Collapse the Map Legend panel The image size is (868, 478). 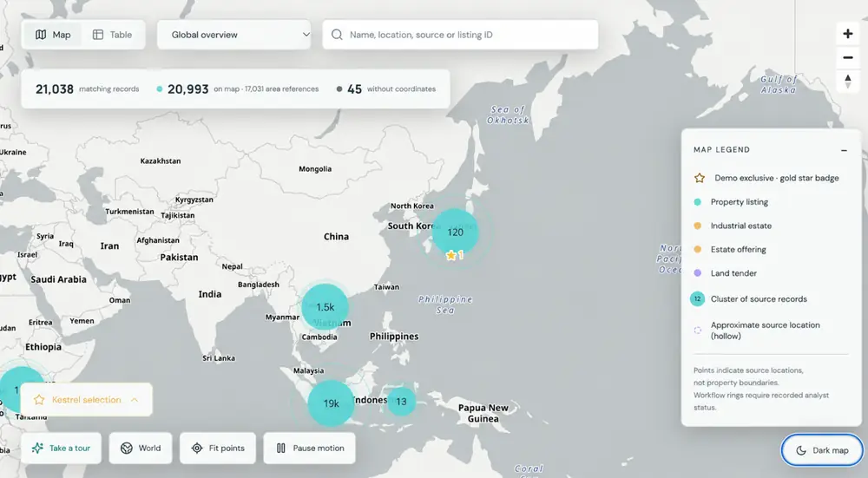point(844,150)
